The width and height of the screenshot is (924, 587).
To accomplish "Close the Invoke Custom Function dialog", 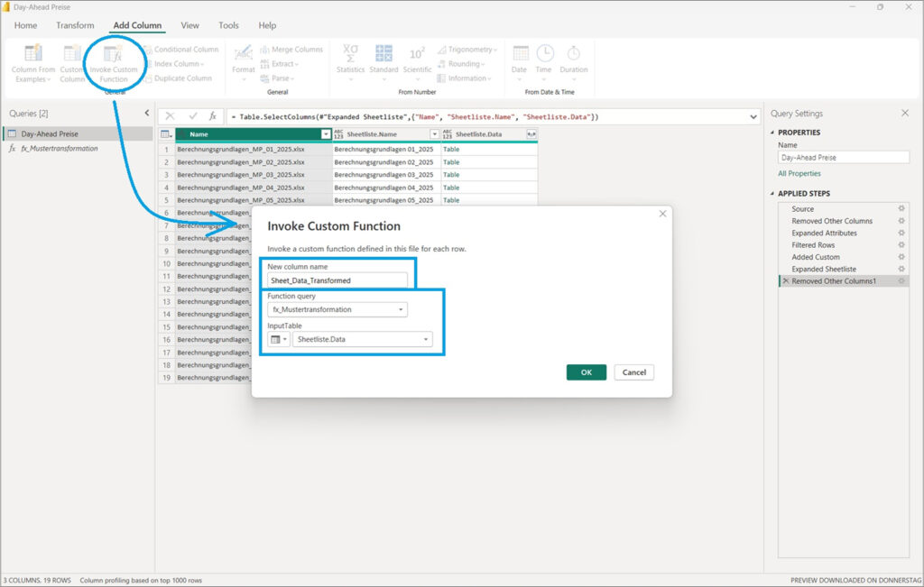I will click(662, 214).
